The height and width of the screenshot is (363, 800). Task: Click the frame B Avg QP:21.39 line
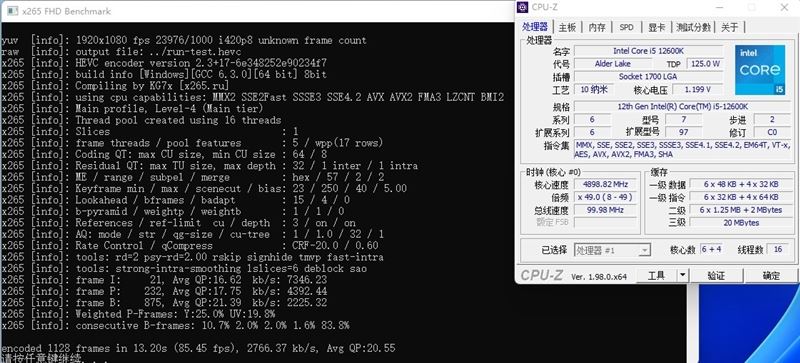164,303
